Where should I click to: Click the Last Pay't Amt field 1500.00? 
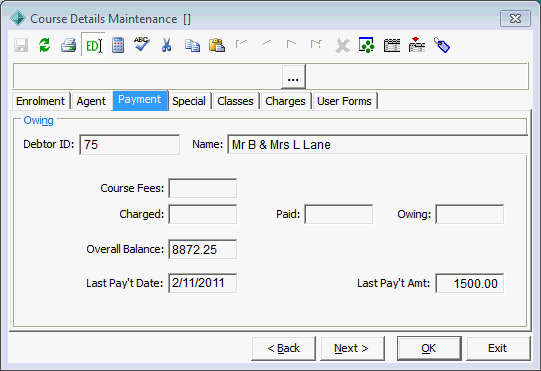[x=470, y=283]
